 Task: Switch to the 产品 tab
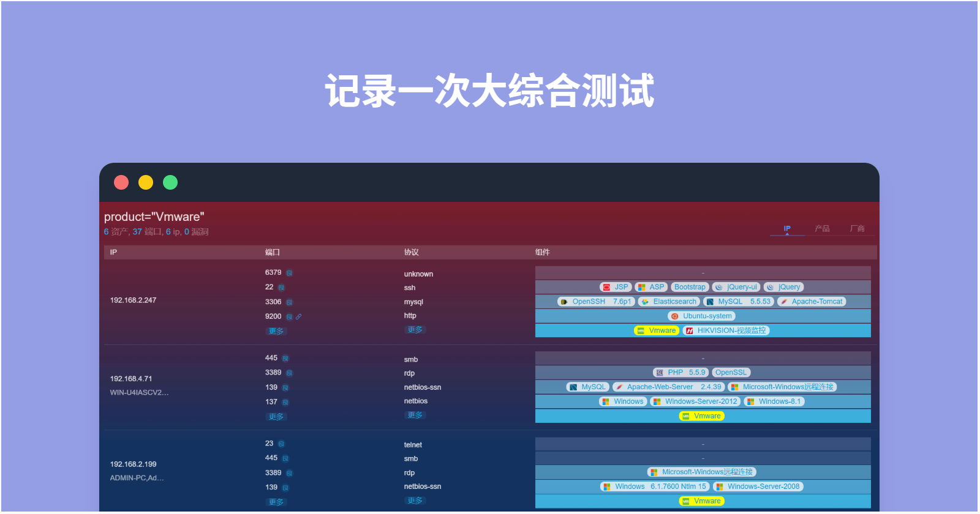coord(822,229)
